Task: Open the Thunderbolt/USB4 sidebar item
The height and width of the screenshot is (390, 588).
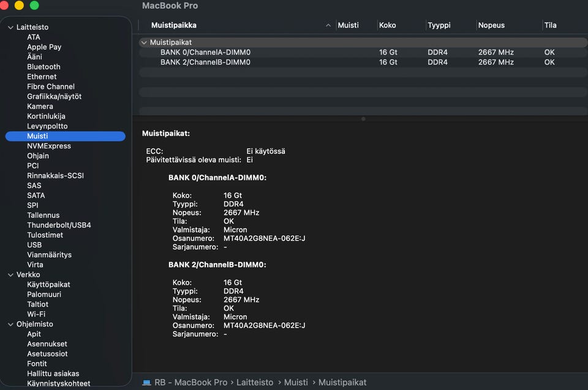Action: point(59,225)
